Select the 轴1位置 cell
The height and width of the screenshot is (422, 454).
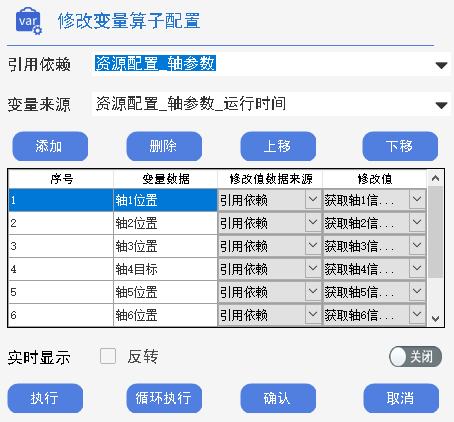[x=165, y=200]
